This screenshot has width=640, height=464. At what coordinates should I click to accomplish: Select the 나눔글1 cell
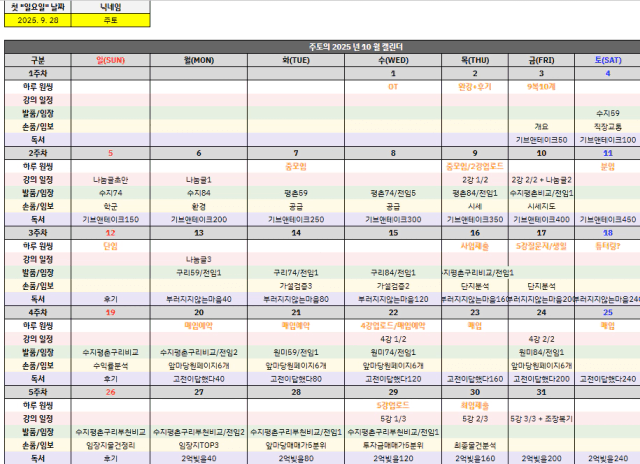tap(199, 180)
